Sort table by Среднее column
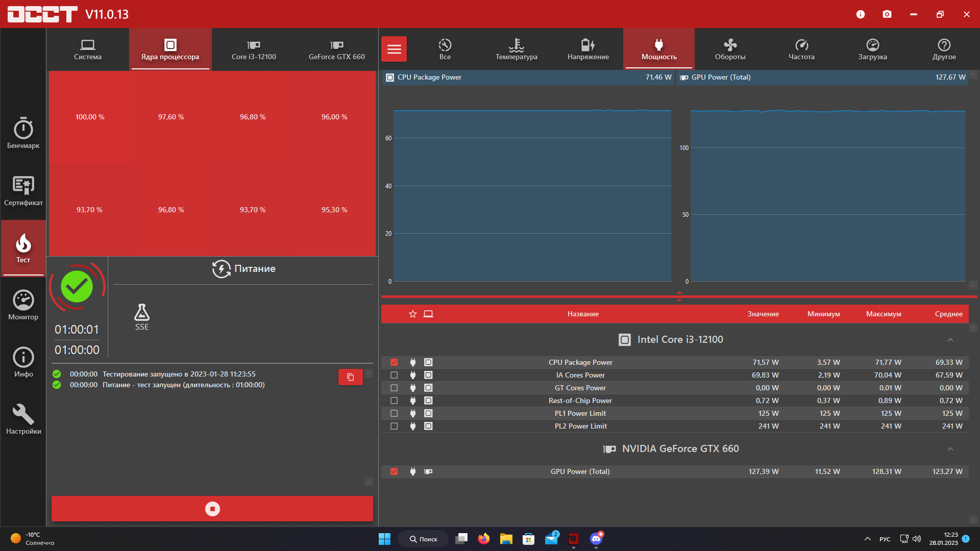 click(x=949, y=314)
